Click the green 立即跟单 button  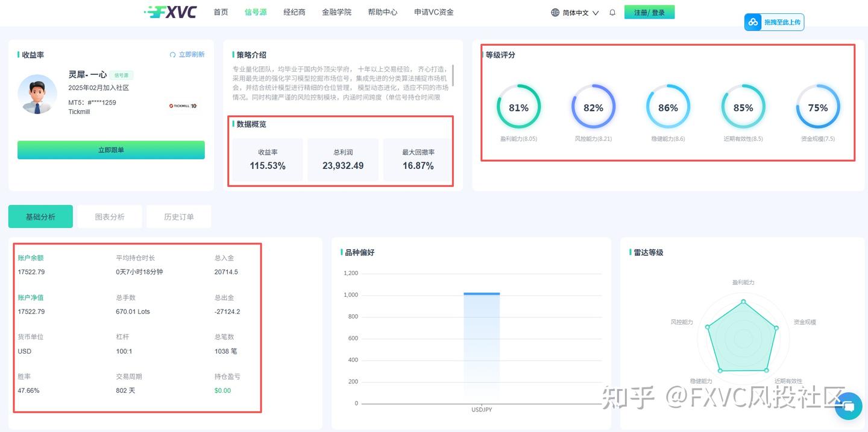coord(111,150)
